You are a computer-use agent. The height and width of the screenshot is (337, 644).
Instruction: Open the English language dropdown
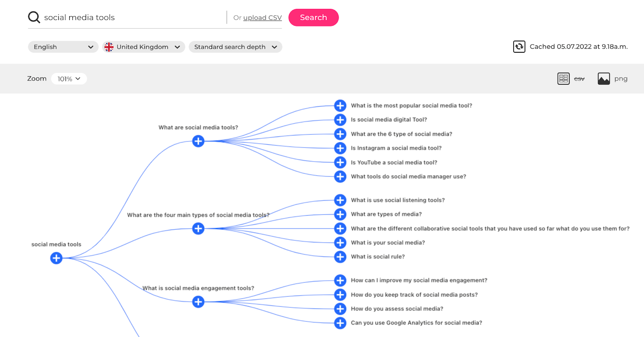[x=63, y=47]
